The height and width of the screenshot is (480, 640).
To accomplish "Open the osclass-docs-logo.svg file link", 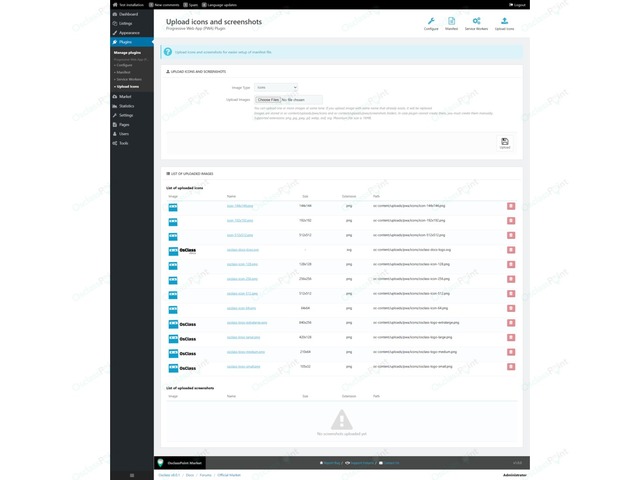I will [243, 250].
